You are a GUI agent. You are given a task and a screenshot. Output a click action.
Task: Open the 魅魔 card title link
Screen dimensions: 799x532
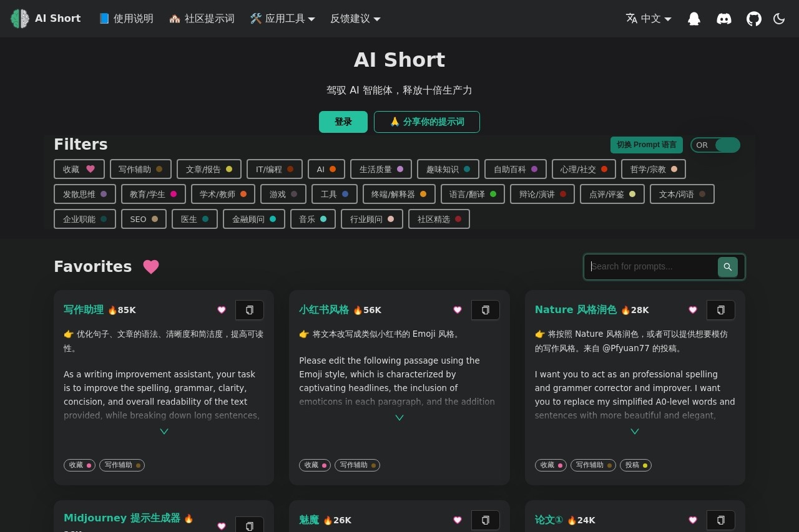coord(309,520)
